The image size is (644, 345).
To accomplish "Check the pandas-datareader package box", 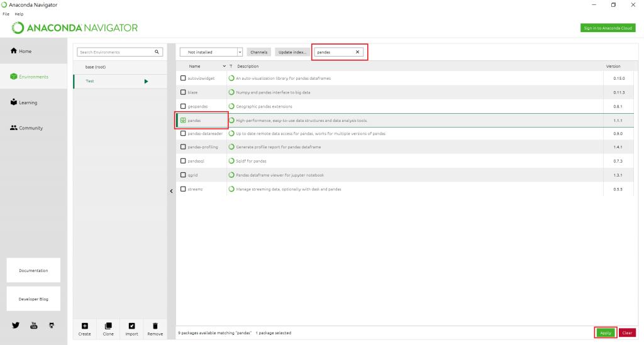I will (183, 133).
